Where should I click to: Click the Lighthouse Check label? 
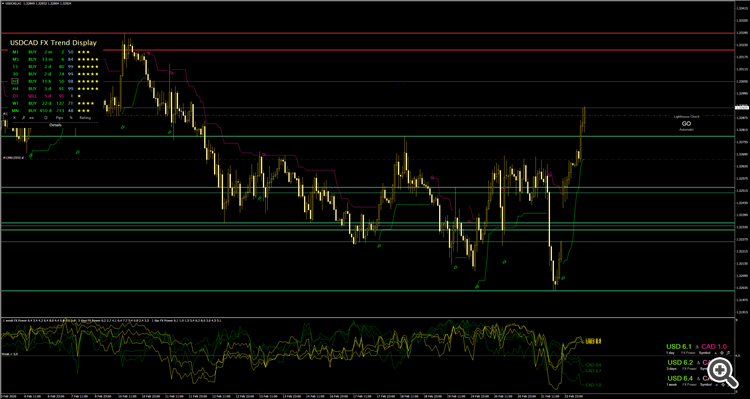pyautogui.click(x=686, y=116)
